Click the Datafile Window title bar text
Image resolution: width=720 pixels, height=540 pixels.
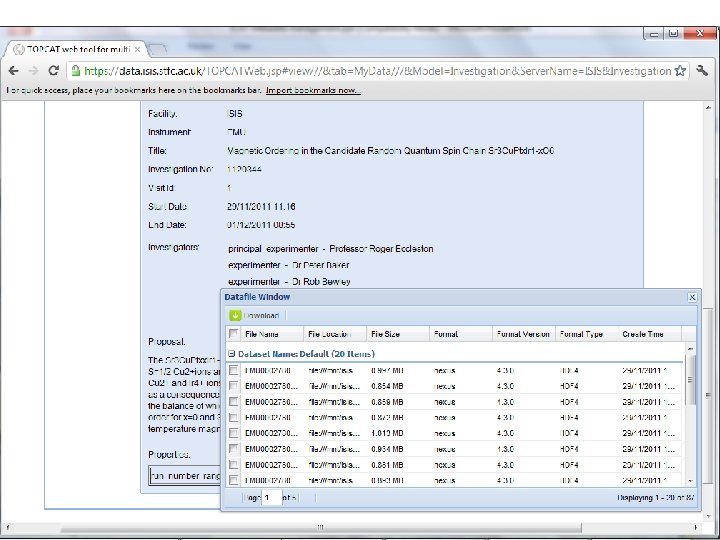point(257,297)
